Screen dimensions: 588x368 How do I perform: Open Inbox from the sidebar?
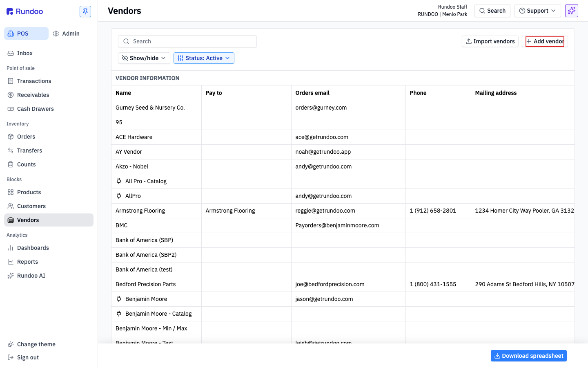(49, 53)
